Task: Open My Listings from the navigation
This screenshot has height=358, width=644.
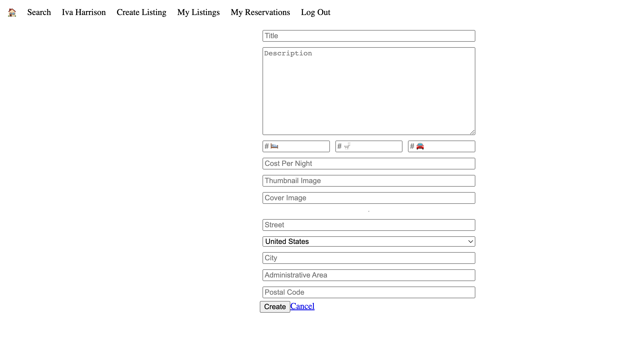Action: (198, 12)
